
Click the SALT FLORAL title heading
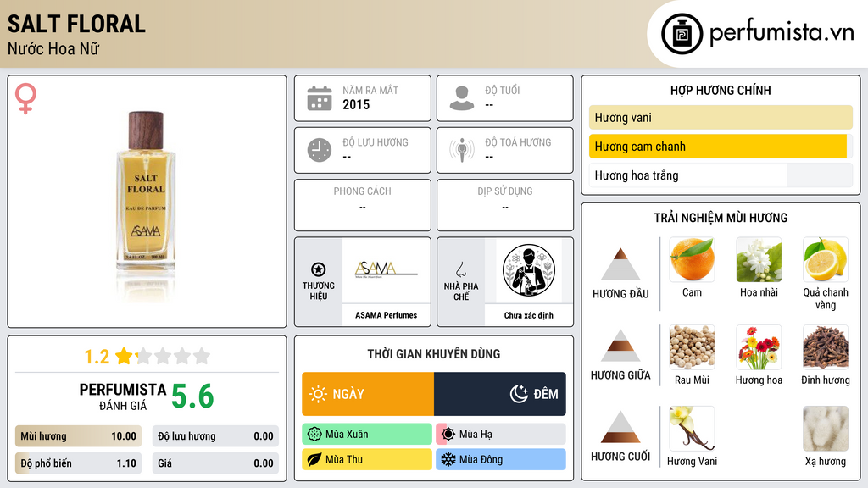point(76,24)
